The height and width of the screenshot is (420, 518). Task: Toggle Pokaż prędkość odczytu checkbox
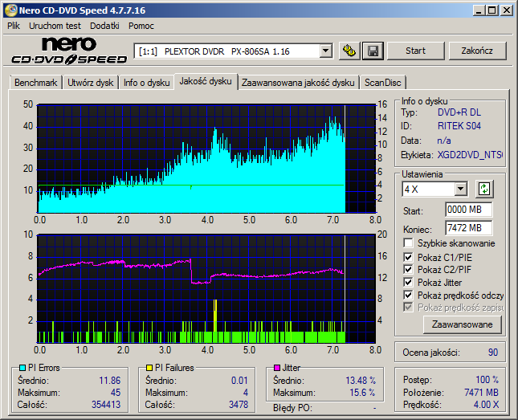click(408, 295)
